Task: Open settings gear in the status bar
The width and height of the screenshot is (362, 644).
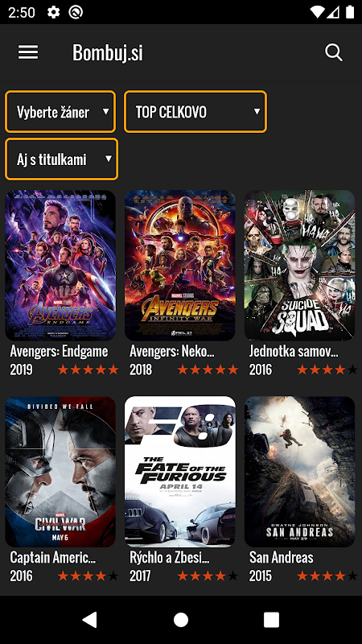Action: pos(53,12)
